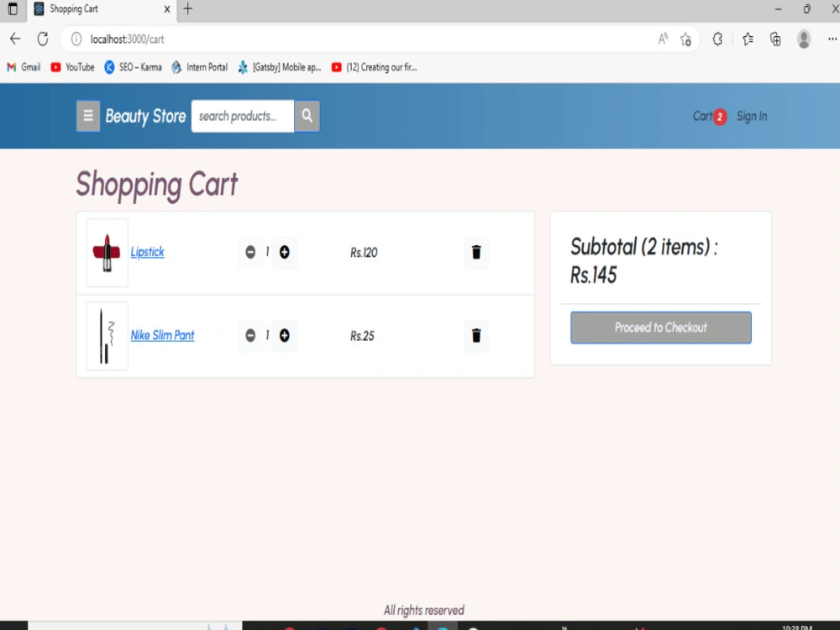Open browser extensions puzzle icon
Viewport: 840px width, 630px height.
click(x=717, y=39)
